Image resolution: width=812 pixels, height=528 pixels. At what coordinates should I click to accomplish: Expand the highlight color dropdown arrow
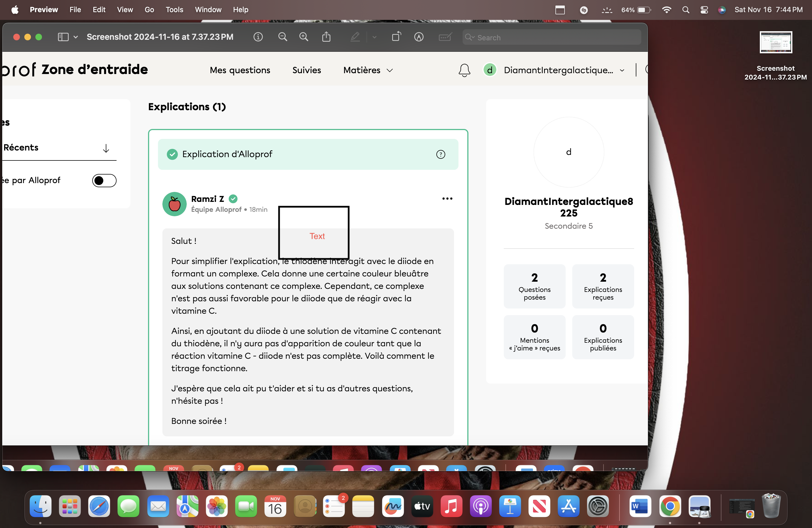[x=374, y=37]
